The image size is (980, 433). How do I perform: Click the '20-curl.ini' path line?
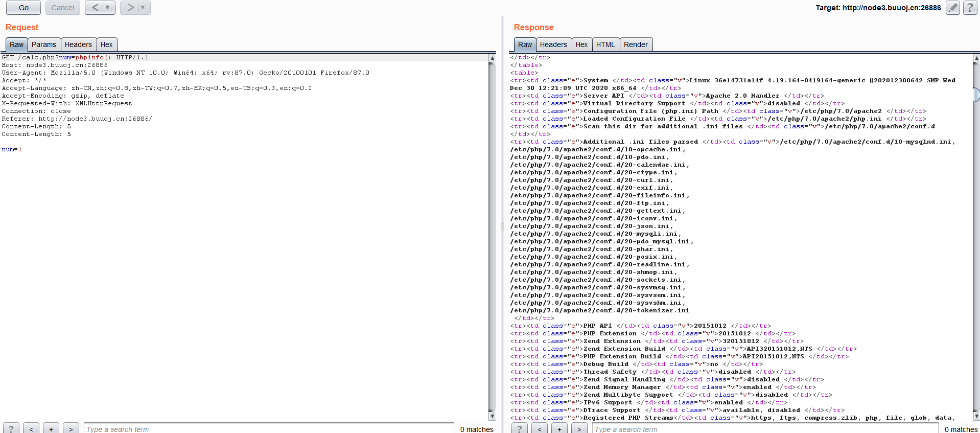[592, 180]
